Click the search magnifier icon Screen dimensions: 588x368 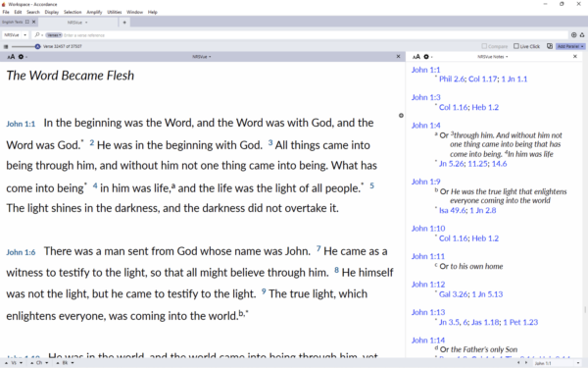pyautogui.click(x=37, y=35)
